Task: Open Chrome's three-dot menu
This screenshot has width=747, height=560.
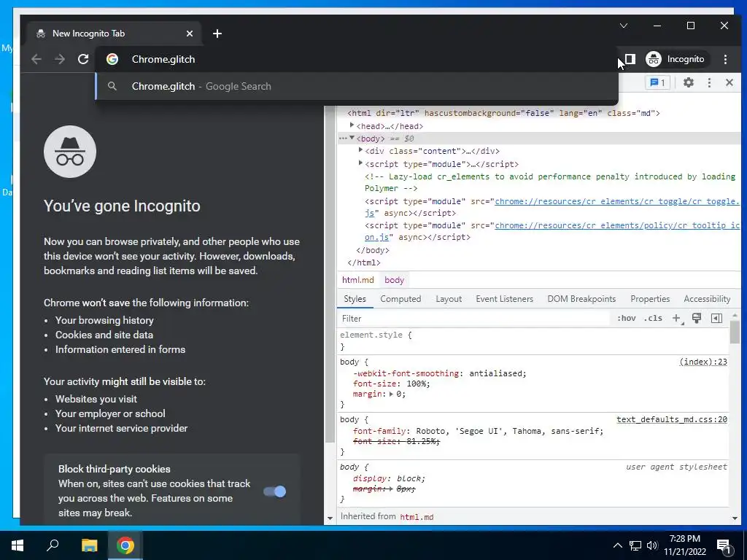Action: click(725, 59)
